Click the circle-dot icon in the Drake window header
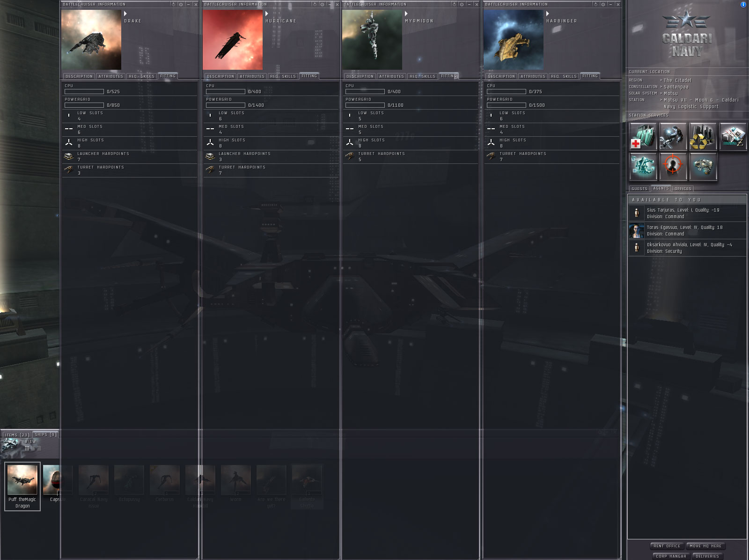 181,4
